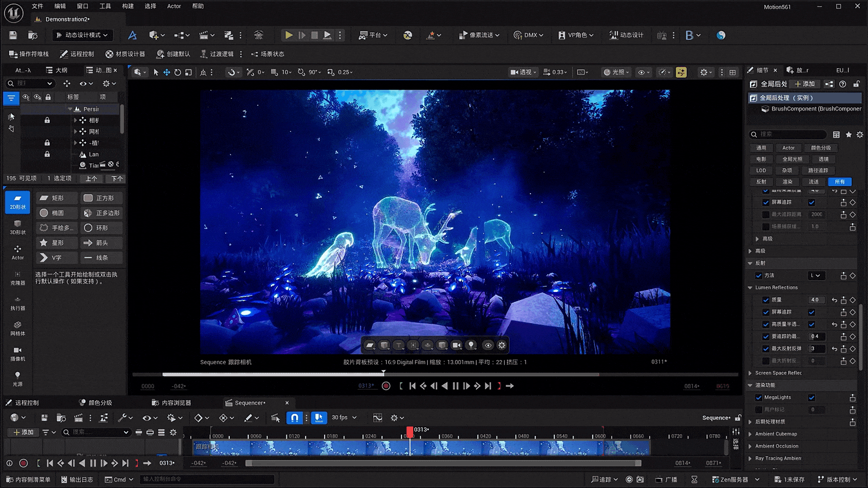This screenshot has width=868, height=488.
Task: Click the 所有 all filter button
Action: (840, 182)
